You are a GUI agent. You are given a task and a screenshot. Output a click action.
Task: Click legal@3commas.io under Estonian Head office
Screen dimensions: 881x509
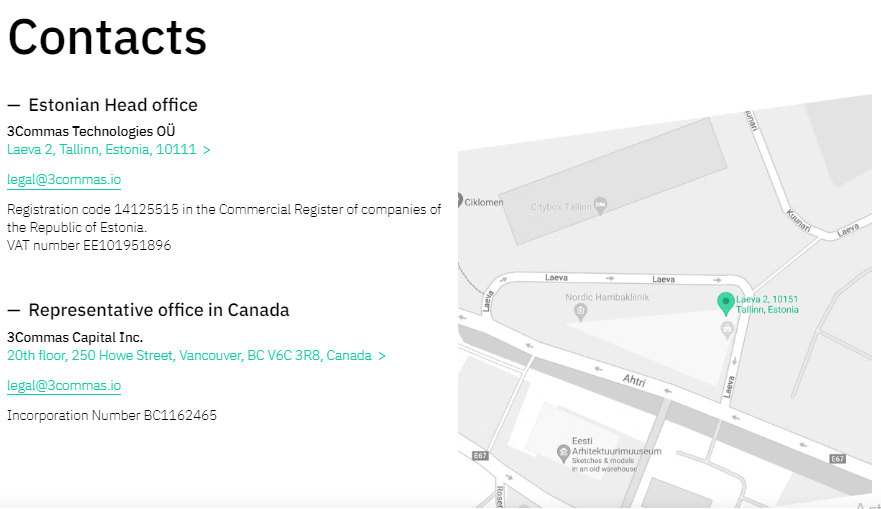point(64,179)
